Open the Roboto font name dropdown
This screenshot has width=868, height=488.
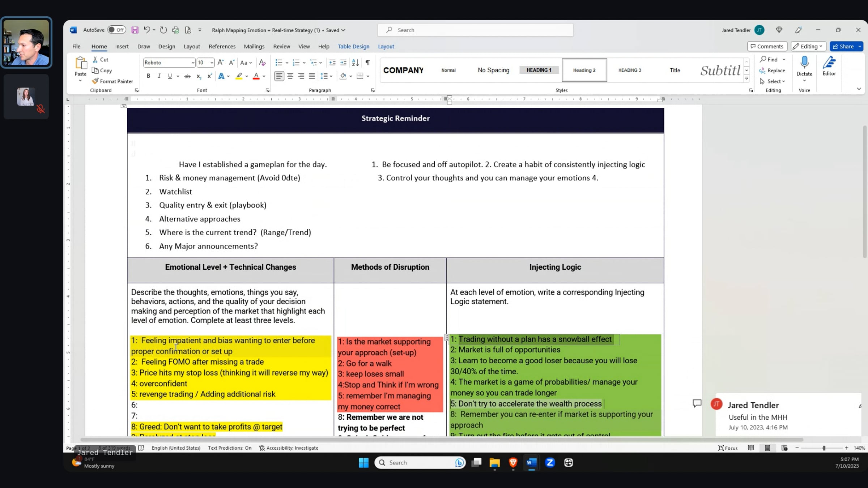192,63
